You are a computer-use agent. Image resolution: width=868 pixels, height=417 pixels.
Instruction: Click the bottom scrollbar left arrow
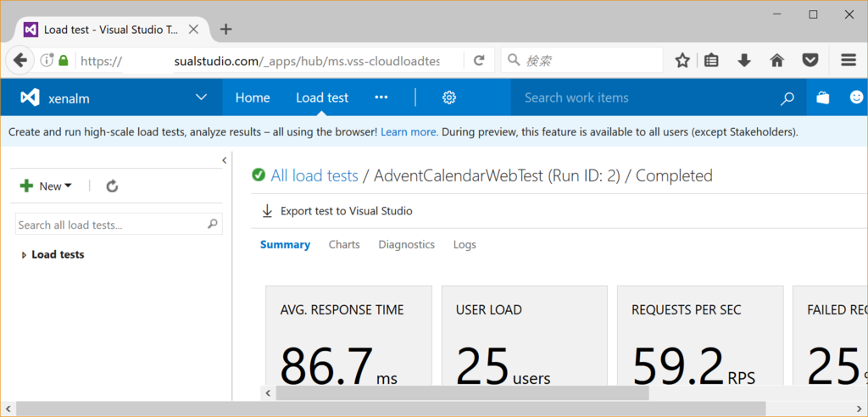coord(8,409)
